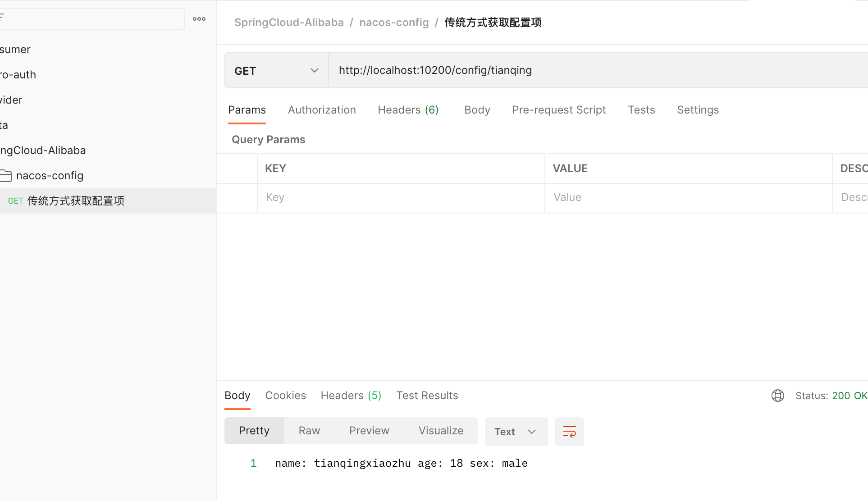Open the Pre-request Script tab
868x501 pixels.
(559, 110)
